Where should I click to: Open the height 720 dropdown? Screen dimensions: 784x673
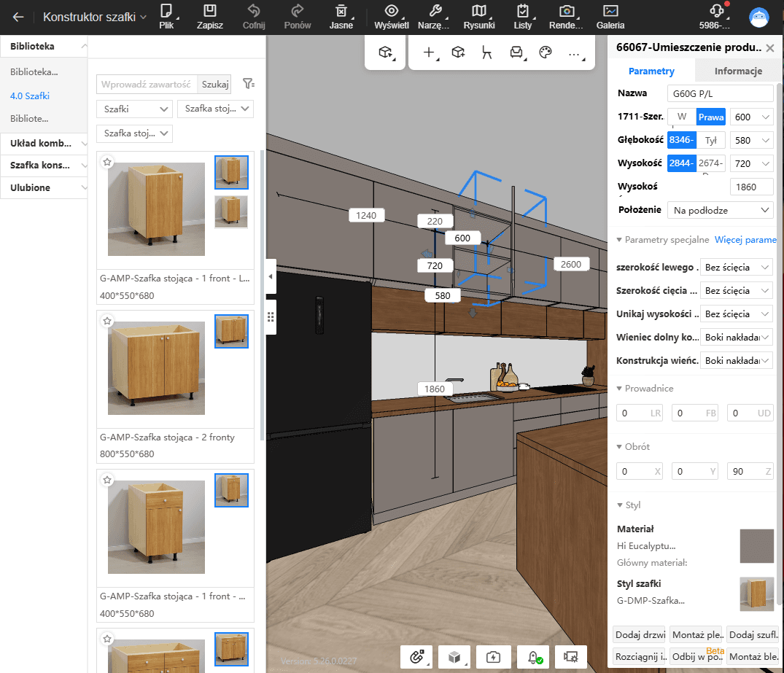click(751, 163)
